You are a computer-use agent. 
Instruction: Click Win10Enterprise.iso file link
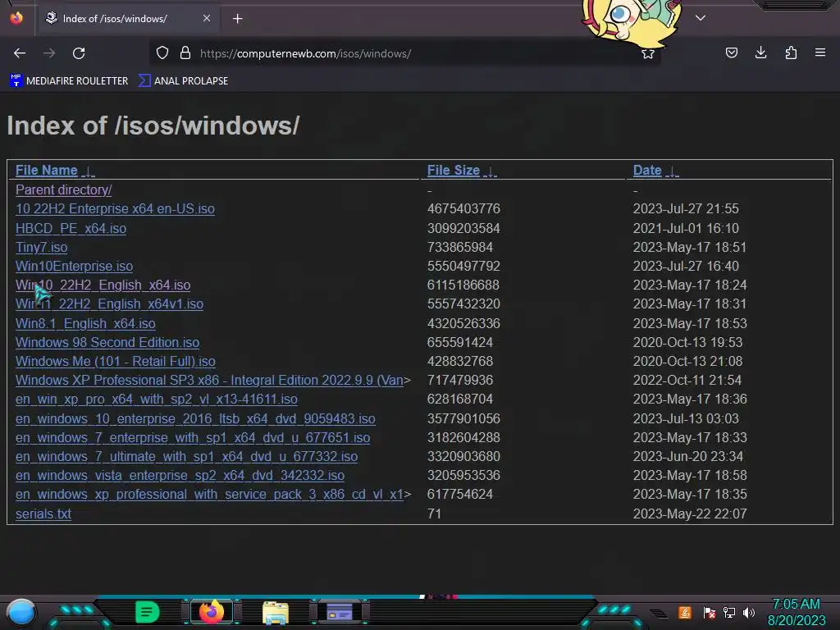[74, 266]
